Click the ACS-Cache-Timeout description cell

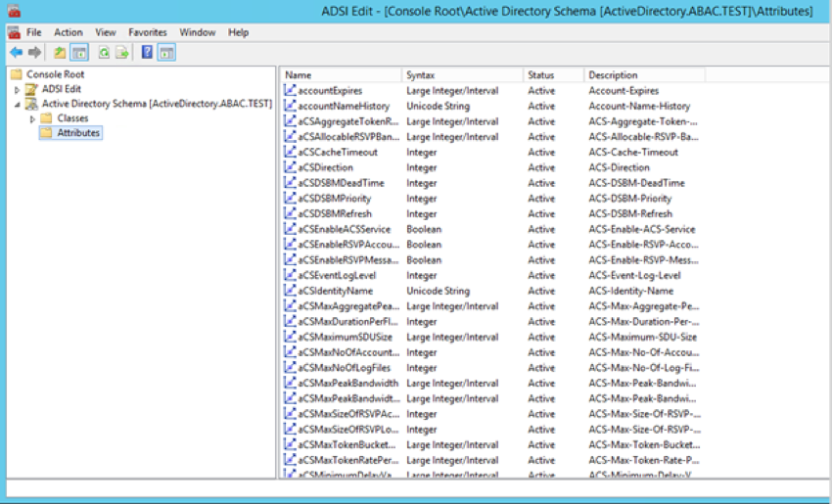tap(633, 152)
